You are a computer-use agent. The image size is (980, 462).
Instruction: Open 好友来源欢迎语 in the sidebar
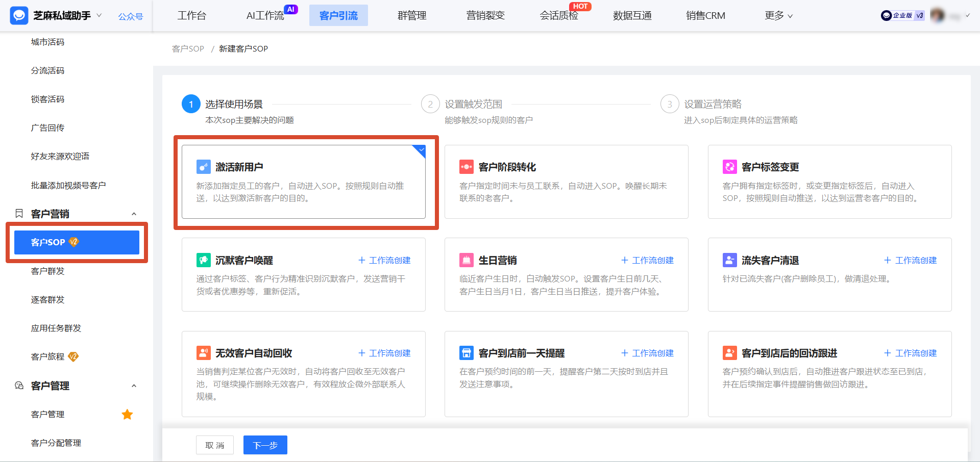[60, 156]
